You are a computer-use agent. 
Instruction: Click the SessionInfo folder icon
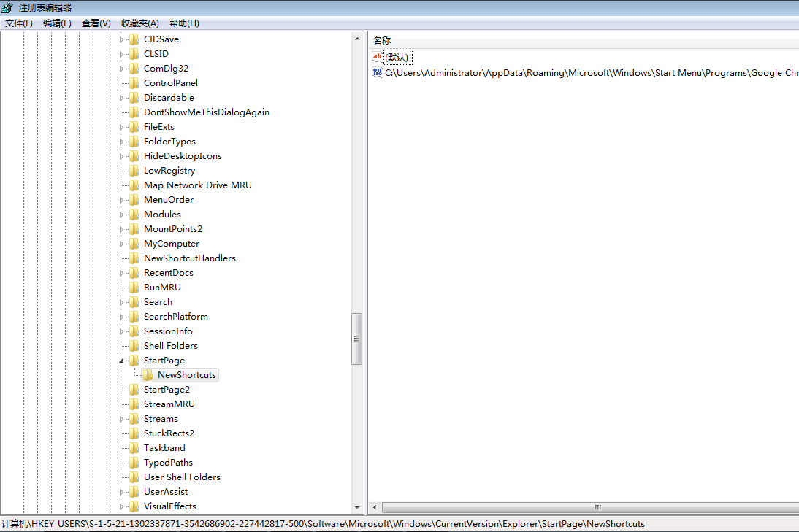pos(134,331)
